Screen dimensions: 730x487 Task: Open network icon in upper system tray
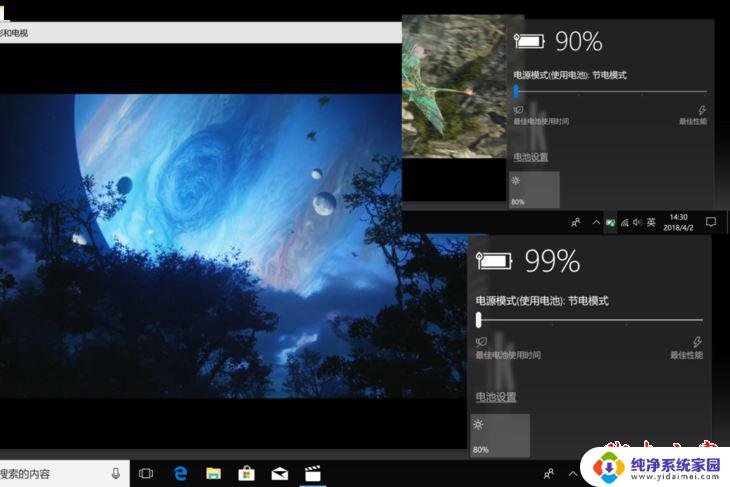625,223
